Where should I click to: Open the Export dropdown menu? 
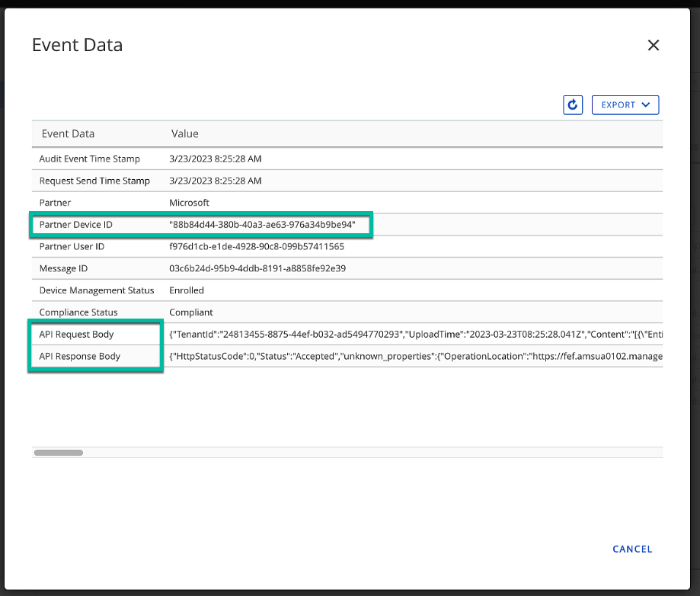point(625,105)
